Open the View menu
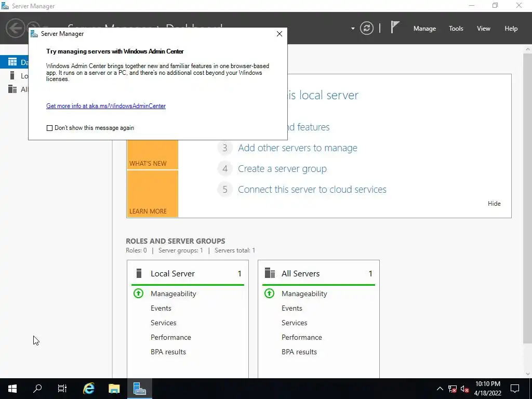The height and width of the screenshot is (399, 532). [483, 29]
